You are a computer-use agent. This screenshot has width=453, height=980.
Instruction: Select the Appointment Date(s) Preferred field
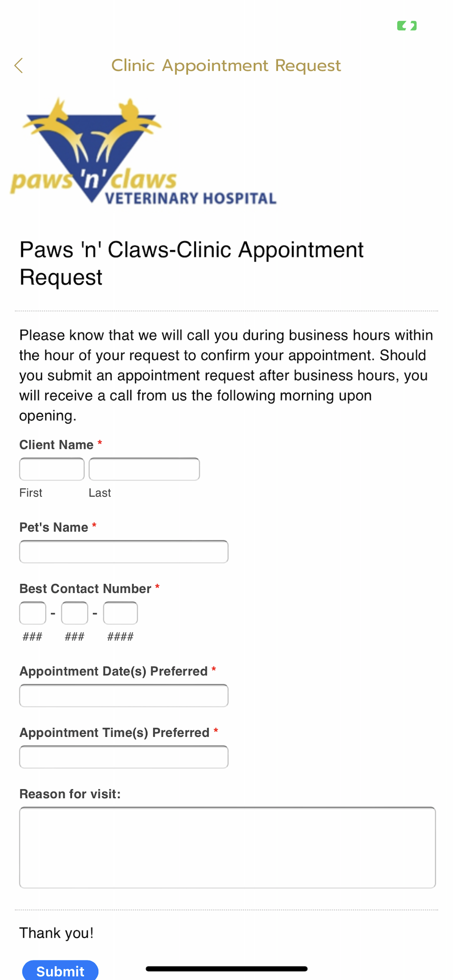[124, 695]
